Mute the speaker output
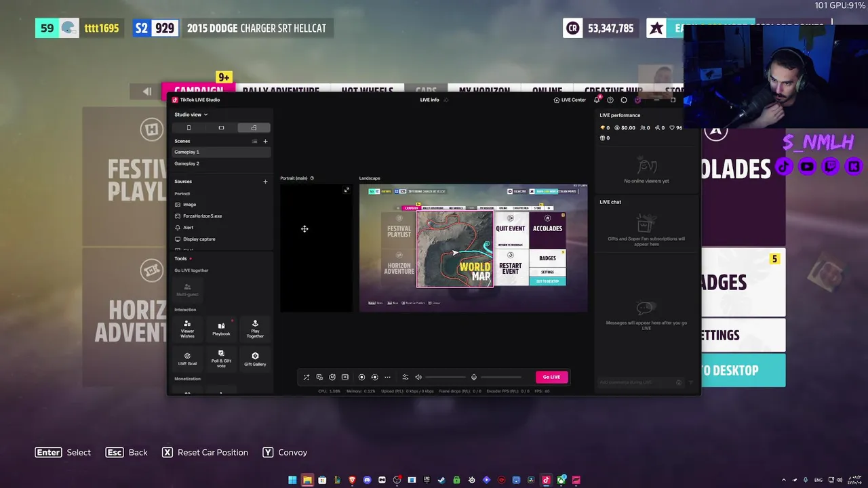 click(418, 377)
